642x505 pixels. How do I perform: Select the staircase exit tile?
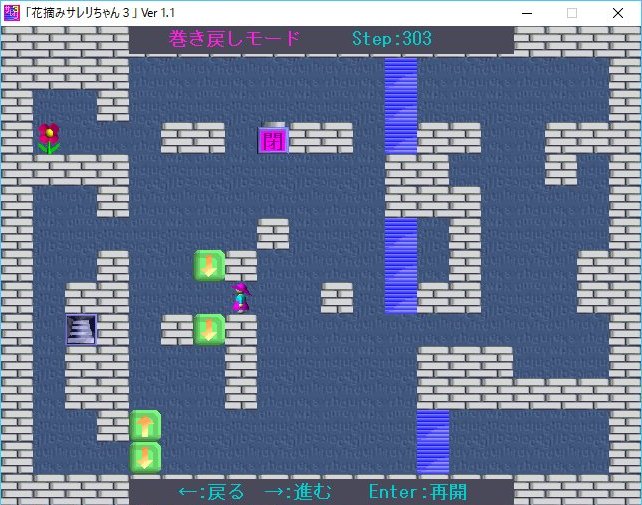81,329
